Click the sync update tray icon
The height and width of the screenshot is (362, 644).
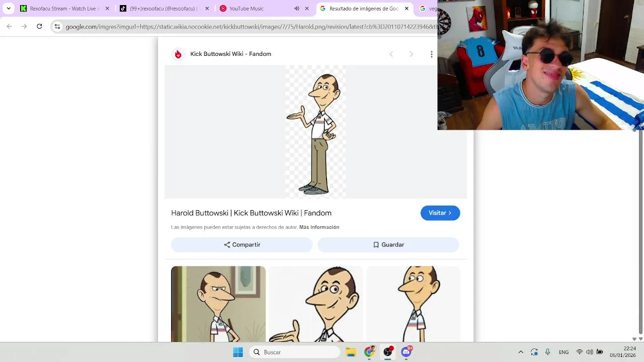pos(534,352)
